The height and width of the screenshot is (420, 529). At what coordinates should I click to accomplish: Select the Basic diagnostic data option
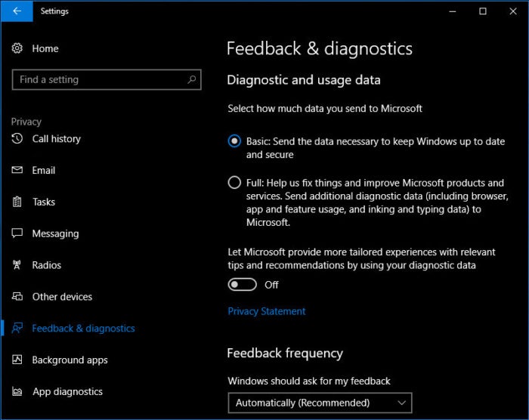point(234,141)
